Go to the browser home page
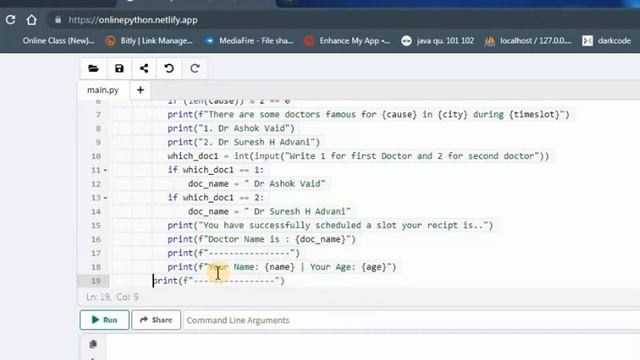The width and height of the screenshot is (640, 360). click(x=31, y=20)
